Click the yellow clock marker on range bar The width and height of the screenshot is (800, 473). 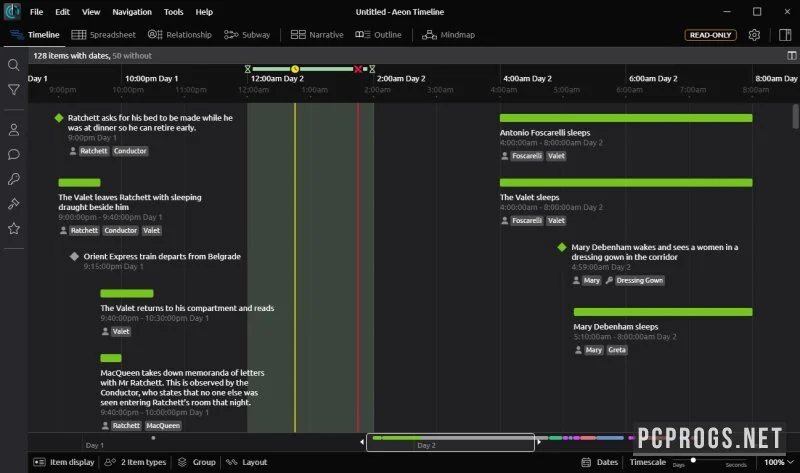point(294,69)
